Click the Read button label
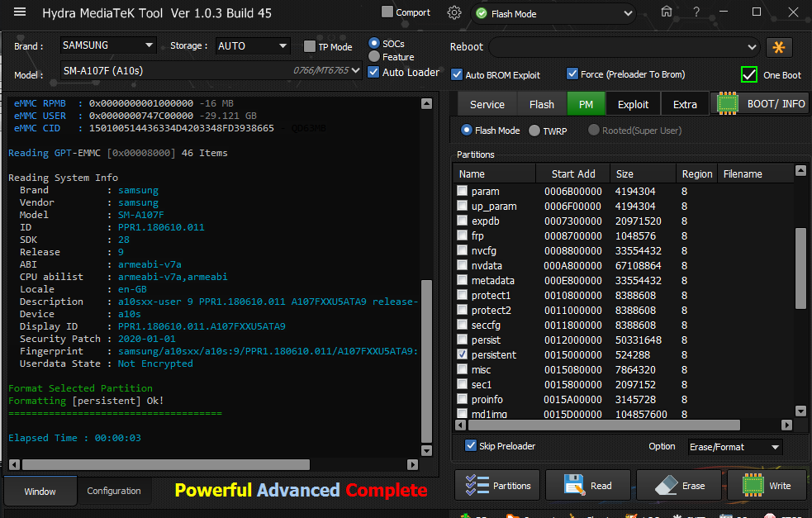This screenshot has height=518, width=812. (601, 485)
